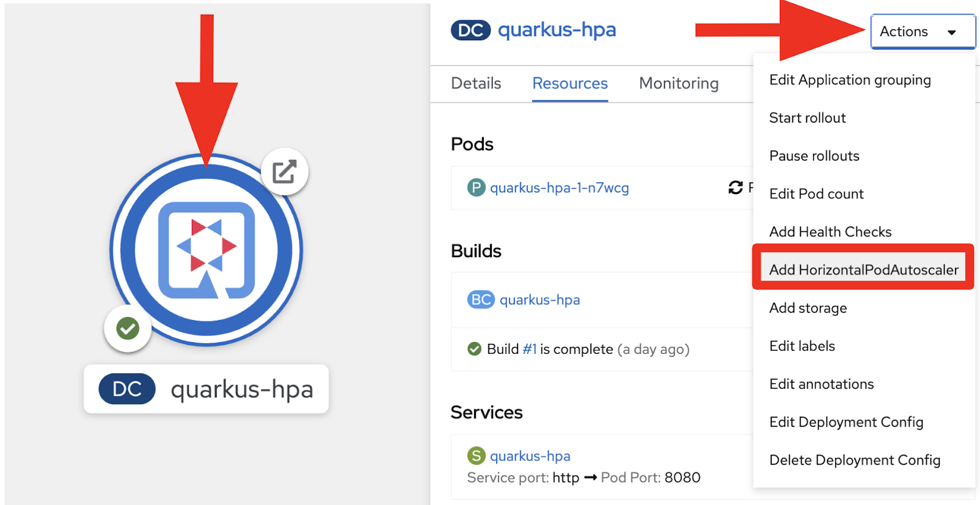980x505 pixels.
Task: Click the P pod badge icon
Action: pos(476,188)
